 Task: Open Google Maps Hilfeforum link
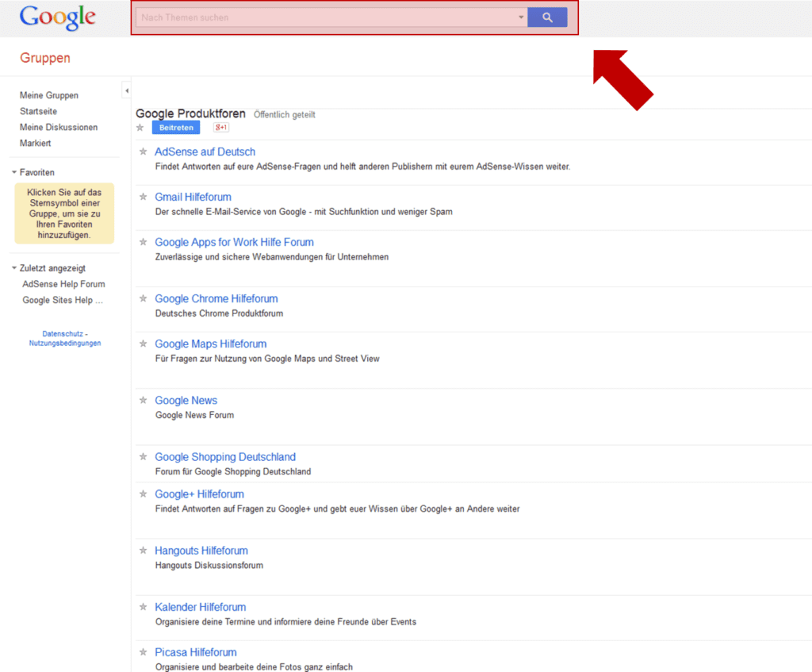click(x=211, y=344)
